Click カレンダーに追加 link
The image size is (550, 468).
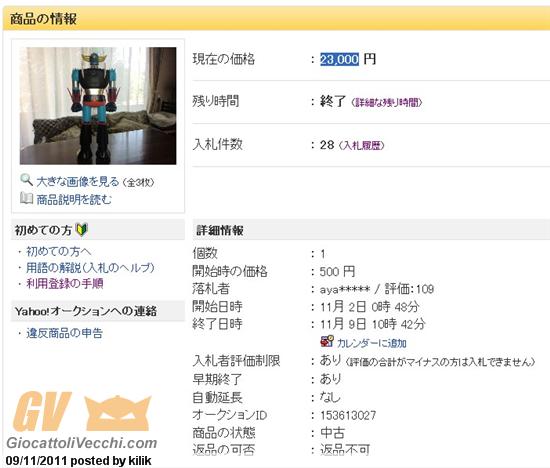372,343
